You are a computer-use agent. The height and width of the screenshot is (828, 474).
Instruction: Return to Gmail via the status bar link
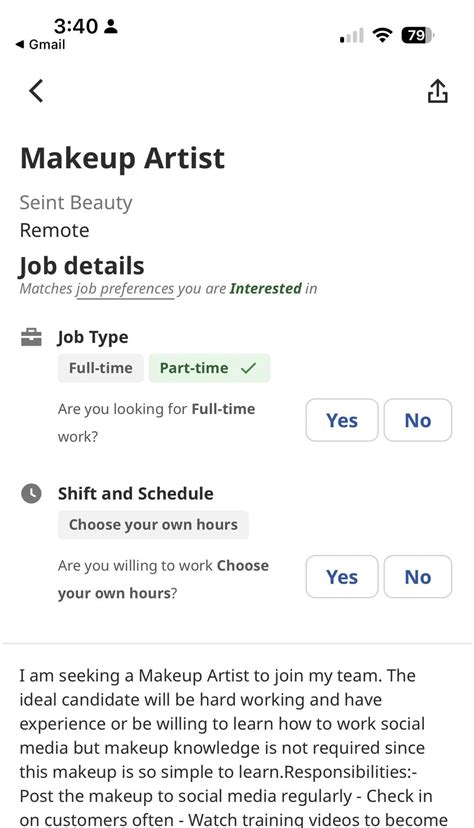pos(41,45)
